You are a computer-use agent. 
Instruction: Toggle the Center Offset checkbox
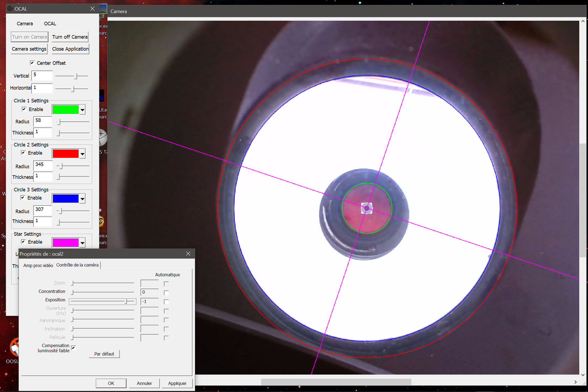[32, 63]
